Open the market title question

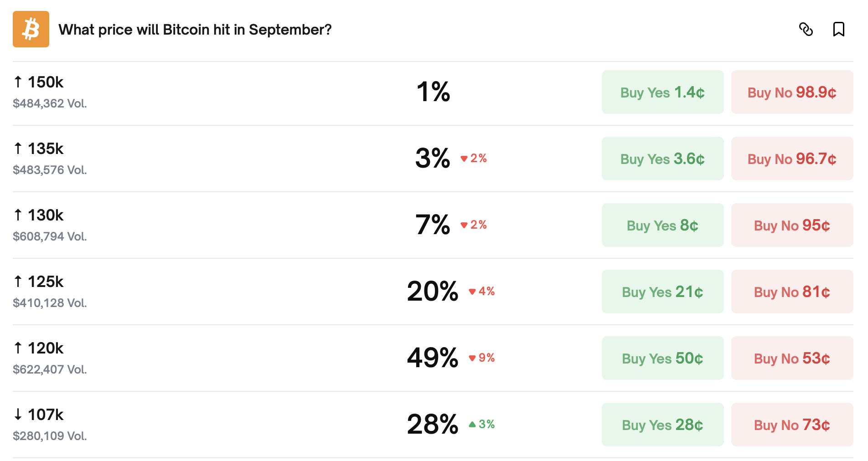(195, 30)
